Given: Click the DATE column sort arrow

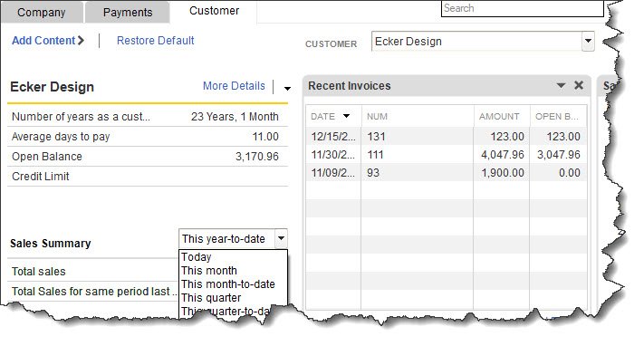Looking at the screenshot, I should pos(346,116).
